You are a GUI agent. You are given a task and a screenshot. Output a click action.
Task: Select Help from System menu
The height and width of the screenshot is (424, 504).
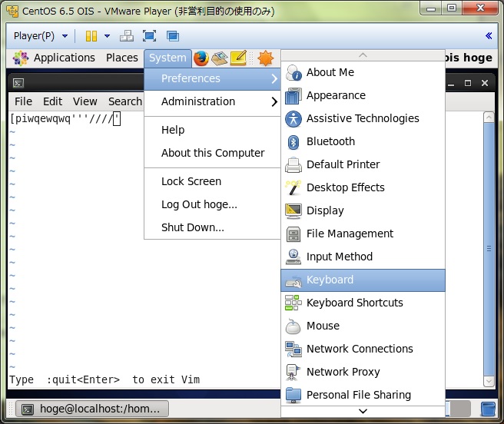coord(213,130)
